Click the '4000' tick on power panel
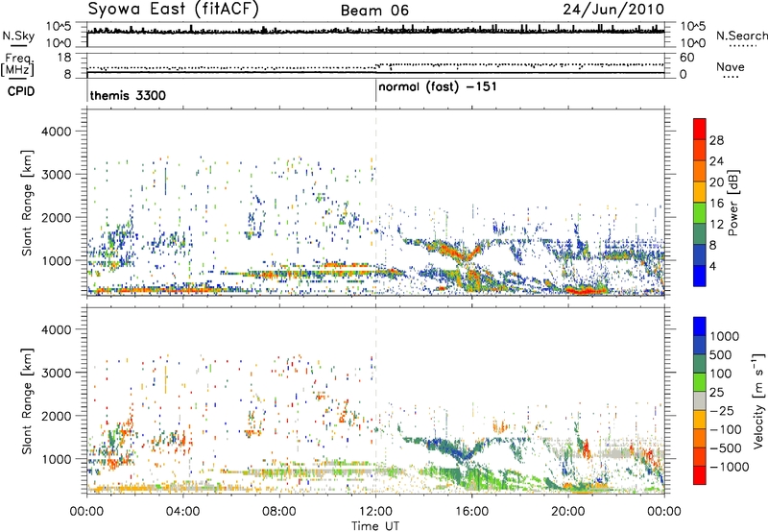Screen dimensions: 768x532 56,132
